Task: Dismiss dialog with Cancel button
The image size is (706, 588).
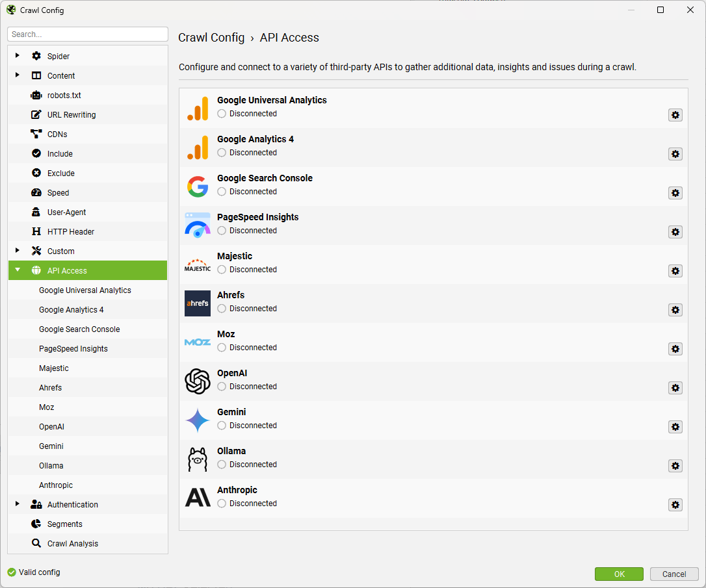Action: (x=674, y=574)
